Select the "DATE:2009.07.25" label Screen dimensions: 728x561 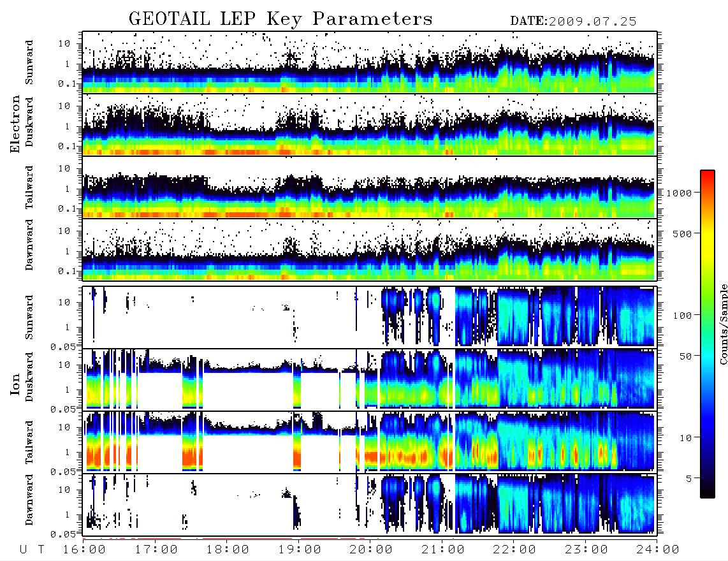573,22
